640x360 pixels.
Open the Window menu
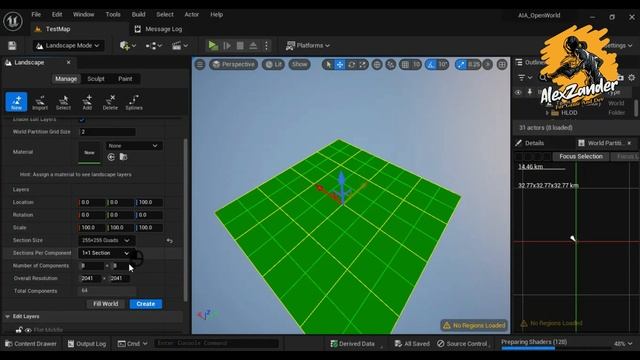pyautogui.click(x=83, y=14)
